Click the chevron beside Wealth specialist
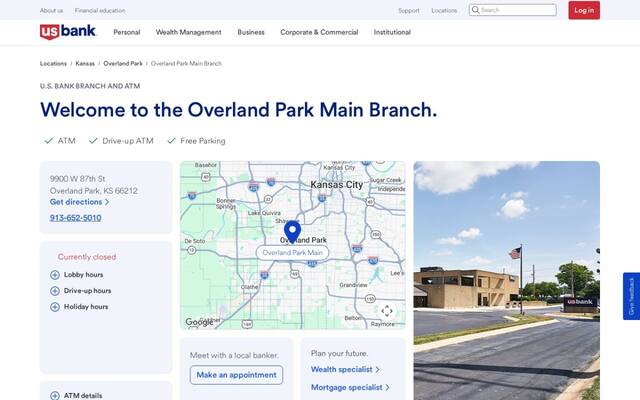640x400 pixels. click(378, 369)
